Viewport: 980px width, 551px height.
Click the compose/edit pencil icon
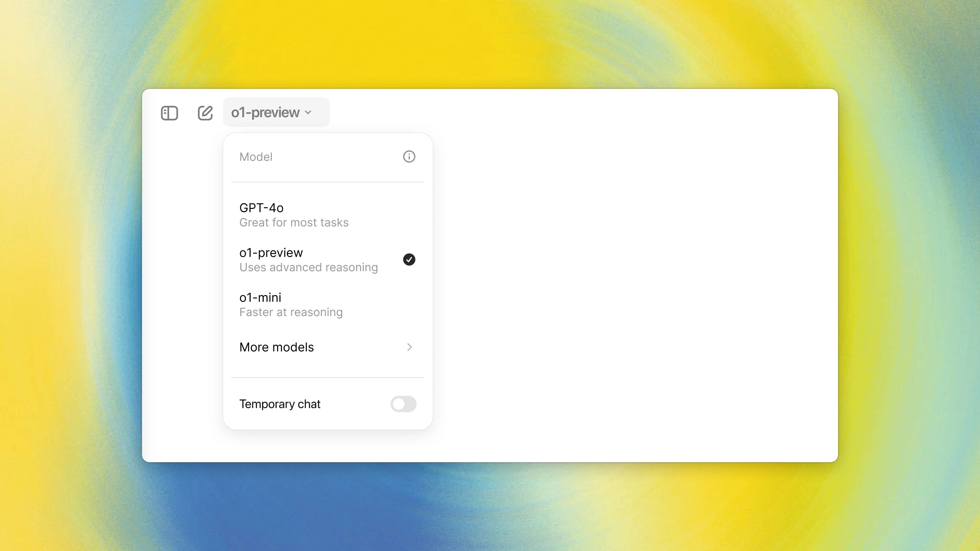coord(205,112)
